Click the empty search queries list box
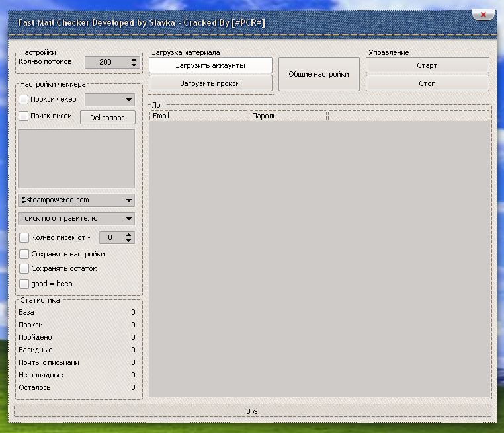The width and height of the screenshot is (504, 433). pyautogui.click(x=76, y=159)
